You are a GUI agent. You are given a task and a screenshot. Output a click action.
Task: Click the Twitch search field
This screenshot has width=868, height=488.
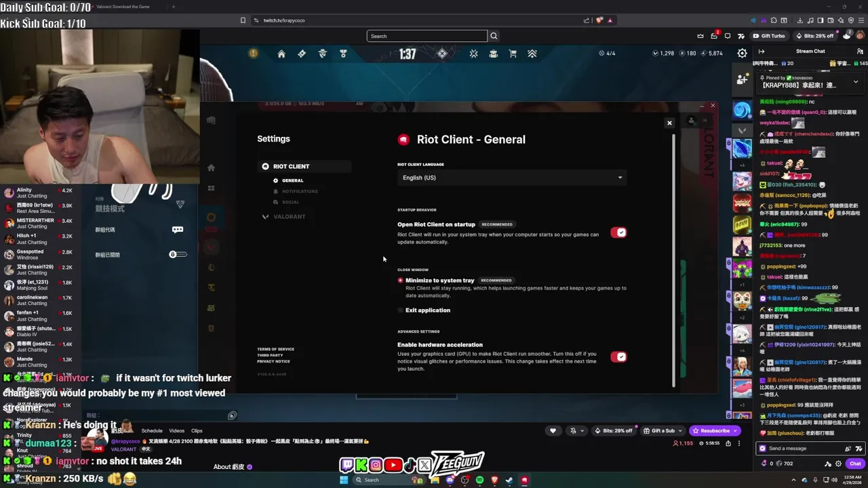coord(427,36)
